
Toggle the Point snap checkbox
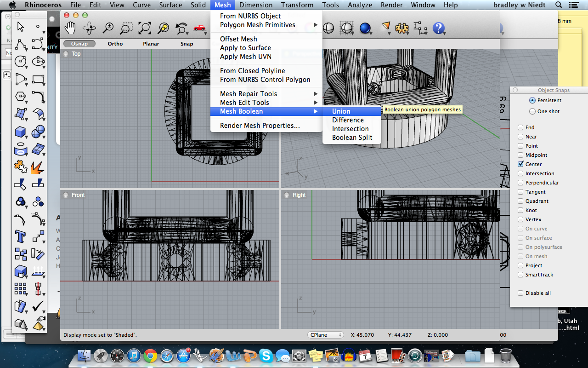(520, 146)
